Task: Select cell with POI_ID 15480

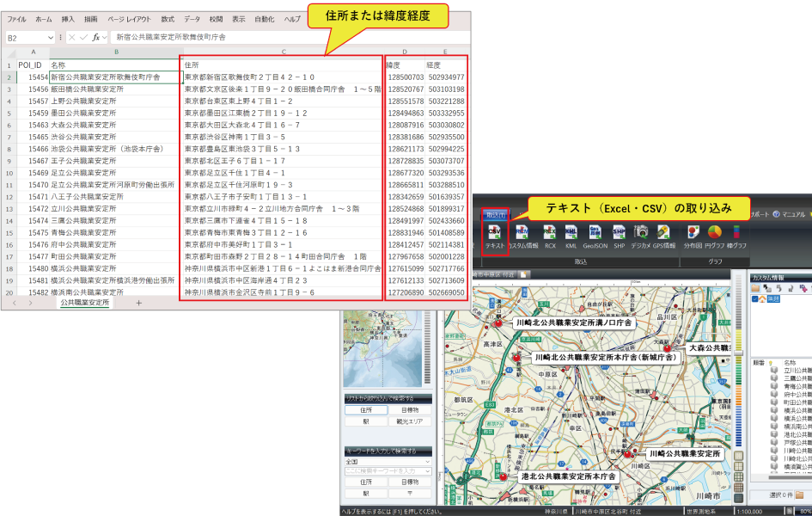Action: 33,269
